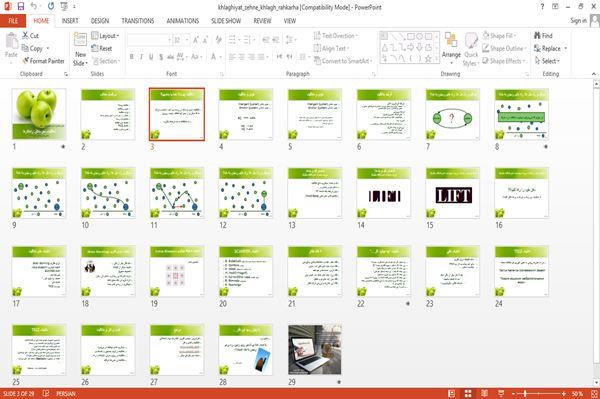Cut the selected slide
This screenshot has height=399, width=600.
point(30,36)
